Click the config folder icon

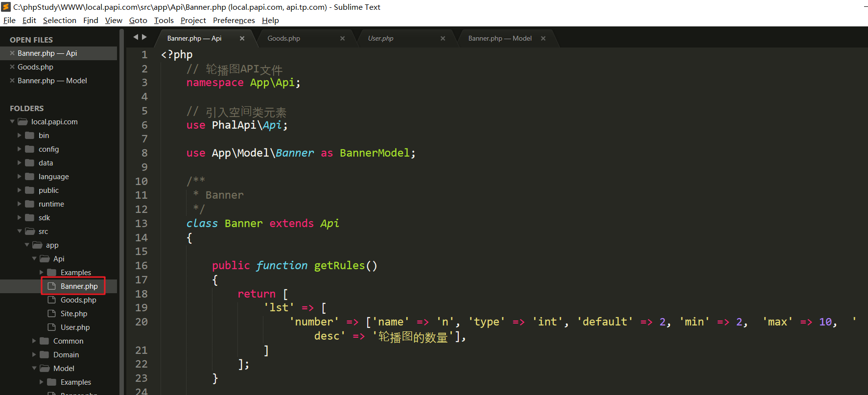click(x=30, y=149)
